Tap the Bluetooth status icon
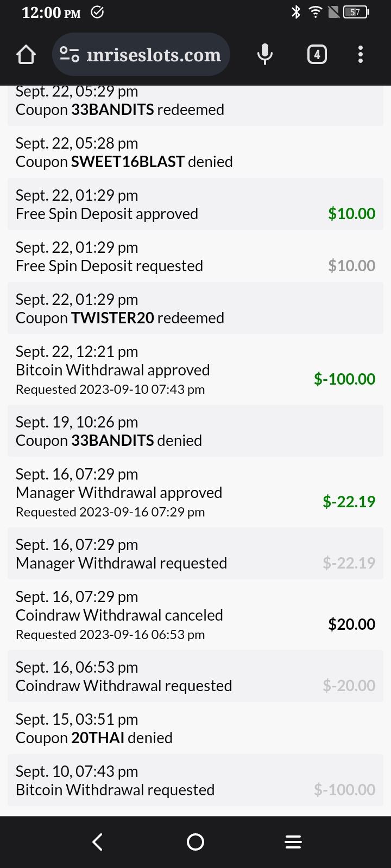 (296, 12)
